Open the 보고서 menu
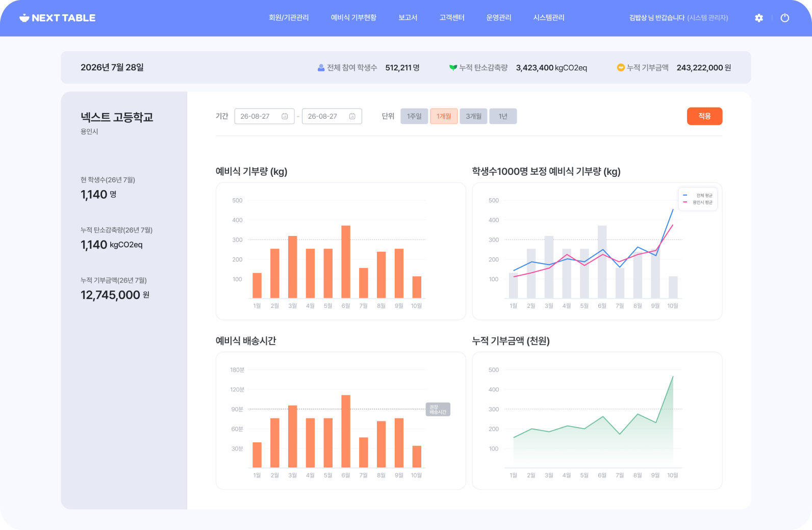 408,18
